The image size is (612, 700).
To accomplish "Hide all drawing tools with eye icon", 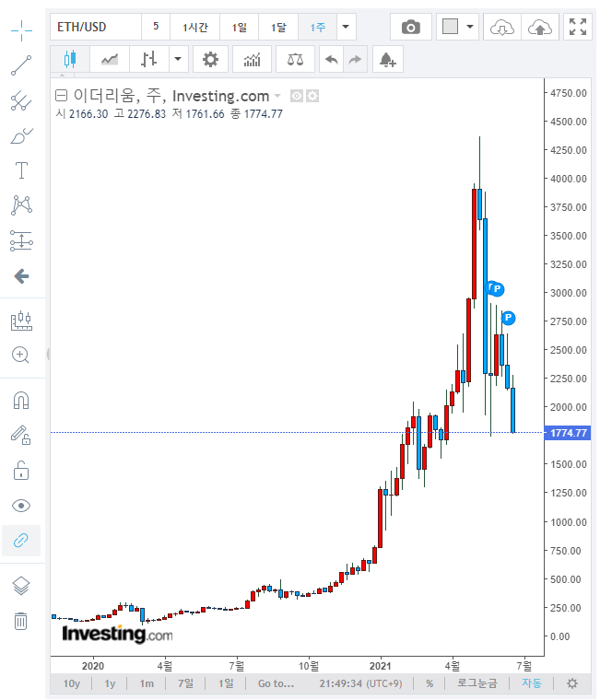I will click(21, 506).
